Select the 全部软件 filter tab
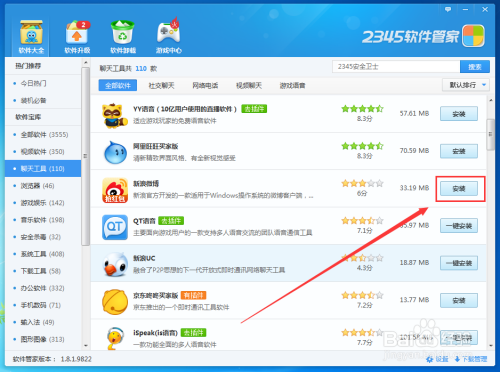500x372 pixels. click(x=118, y=85)
